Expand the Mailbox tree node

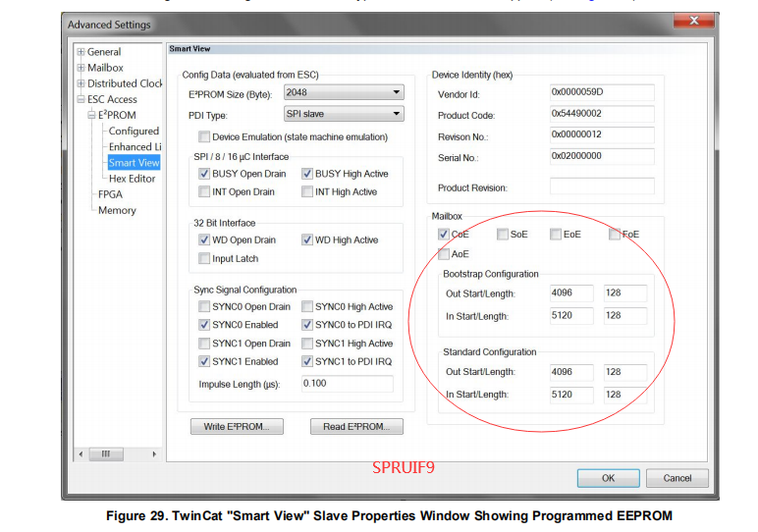point(81,68)
